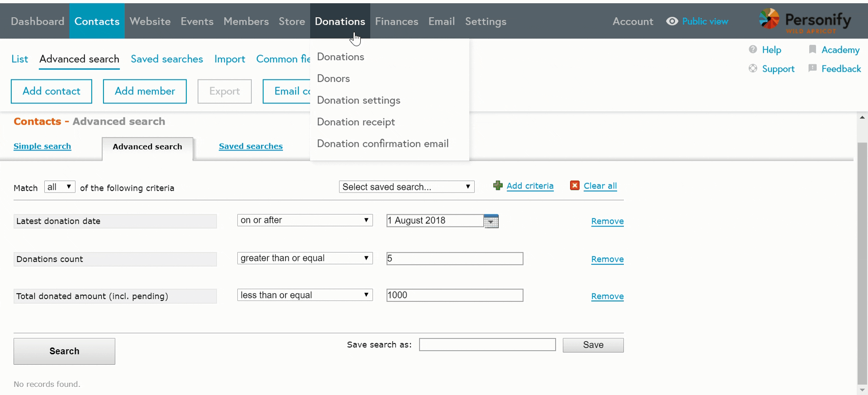Open the 'greater than or equal' operator dropdown
The width and height of the screenshot is (868, 395).
(x=305, y=259)
